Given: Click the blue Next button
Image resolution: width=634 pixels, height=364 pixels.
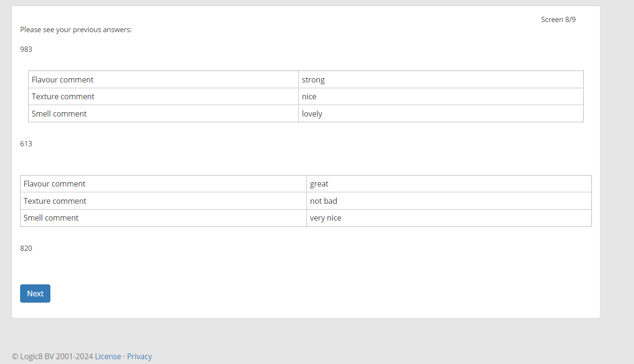Looking at the screenshot, I should tap(35, 294).
